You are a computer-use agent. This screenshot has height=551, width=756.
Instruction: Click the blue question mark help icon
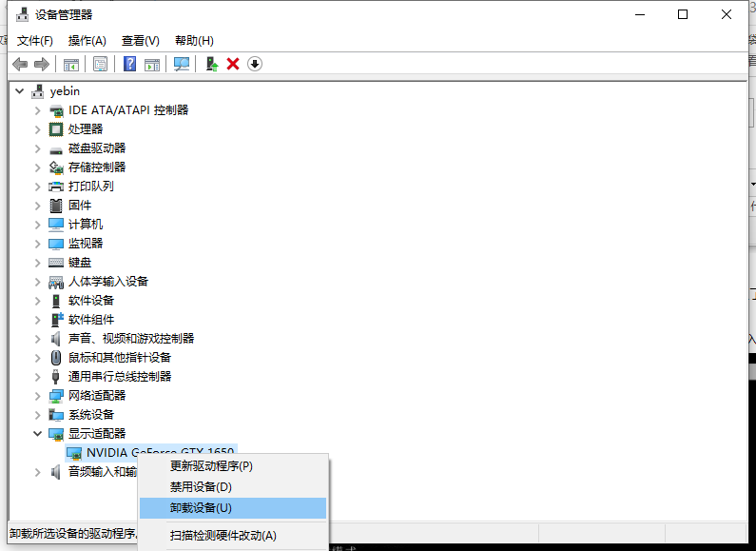click(130, 64)
